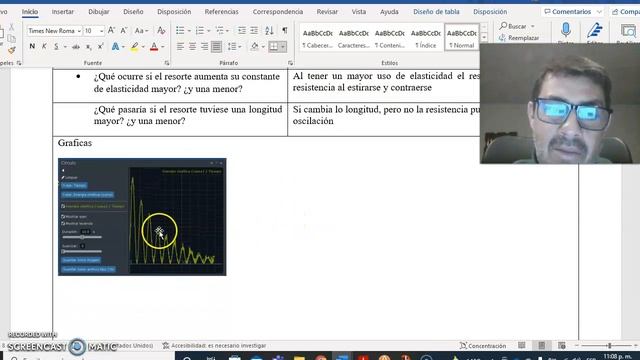Apply superscript formatting
This screenshot has width=640, height=360.
pyautogui.click(x=100, y=47)
